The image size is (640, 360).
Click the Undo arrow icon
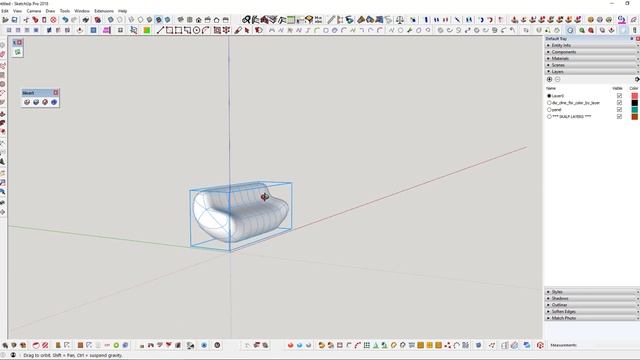point(65,20)
